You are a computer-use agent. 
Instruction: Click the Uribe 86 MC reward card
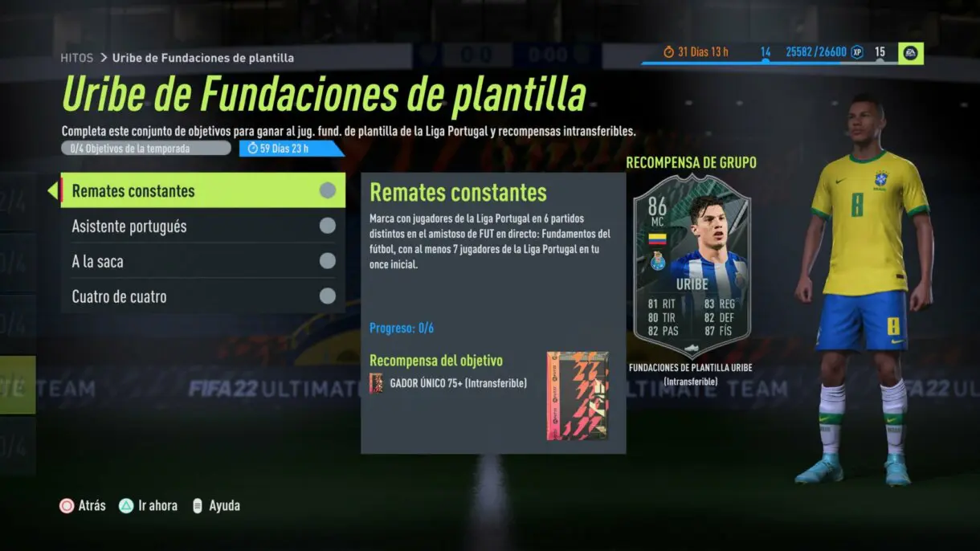[692, 266]
